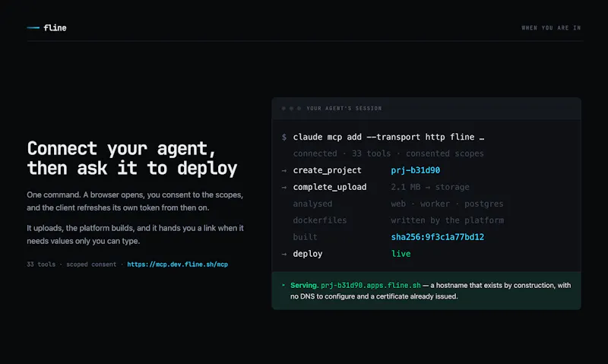Click the heading 'Connect your agent, then ask it to deploy'
This screenshot has height=364, width=608.
point(132,158)
